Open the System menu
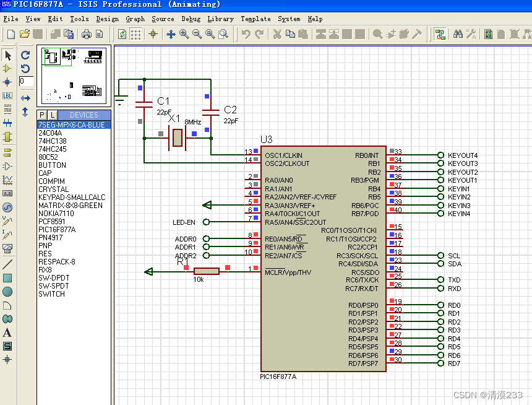 click(x=289, y=19)
